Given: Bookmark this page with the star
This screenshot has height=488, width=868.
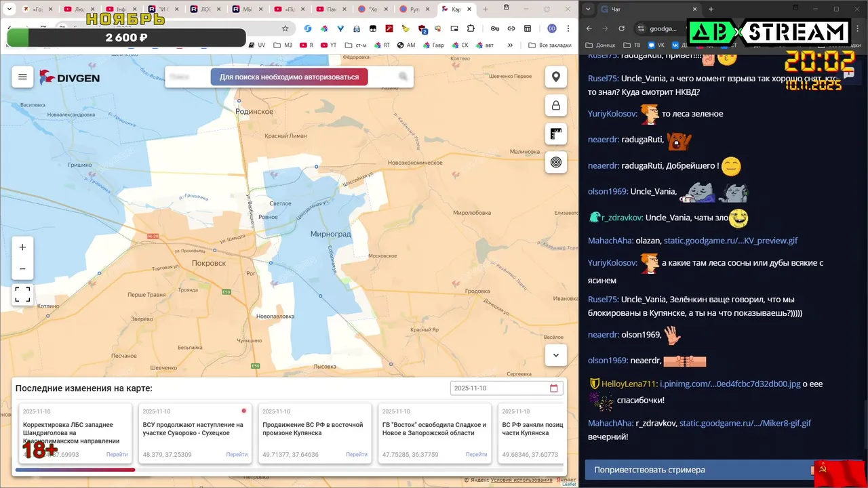Looking at the screenshot, I should pyautogui.click(x=285, y=28).
